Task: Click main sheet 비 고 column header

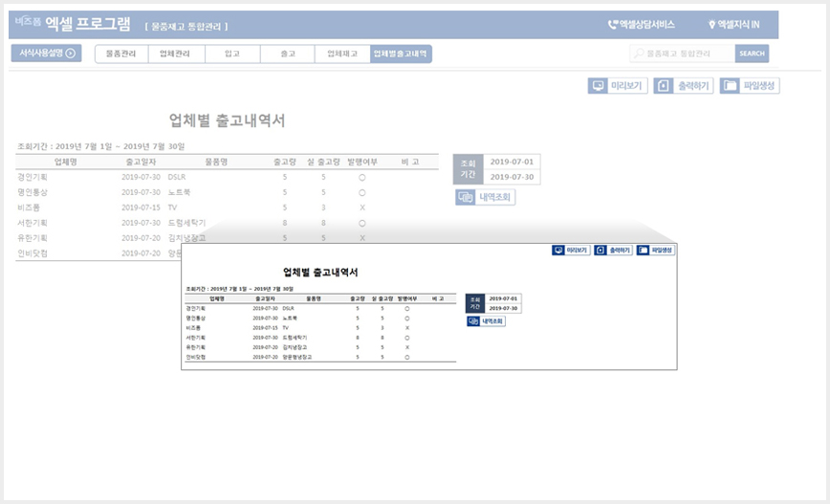Action: point(410,162)
